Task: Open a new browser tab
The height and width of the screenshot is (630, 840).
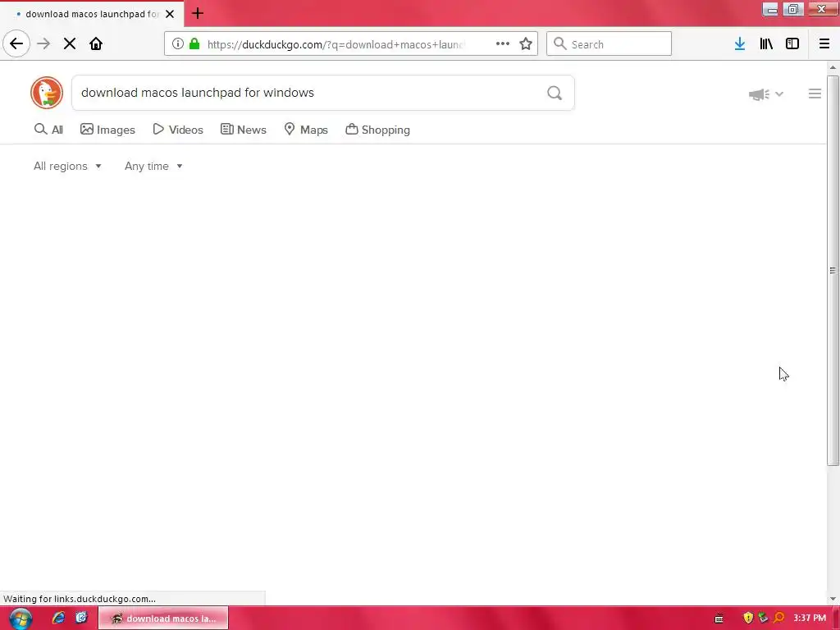Action: click(x=198, y=13)
